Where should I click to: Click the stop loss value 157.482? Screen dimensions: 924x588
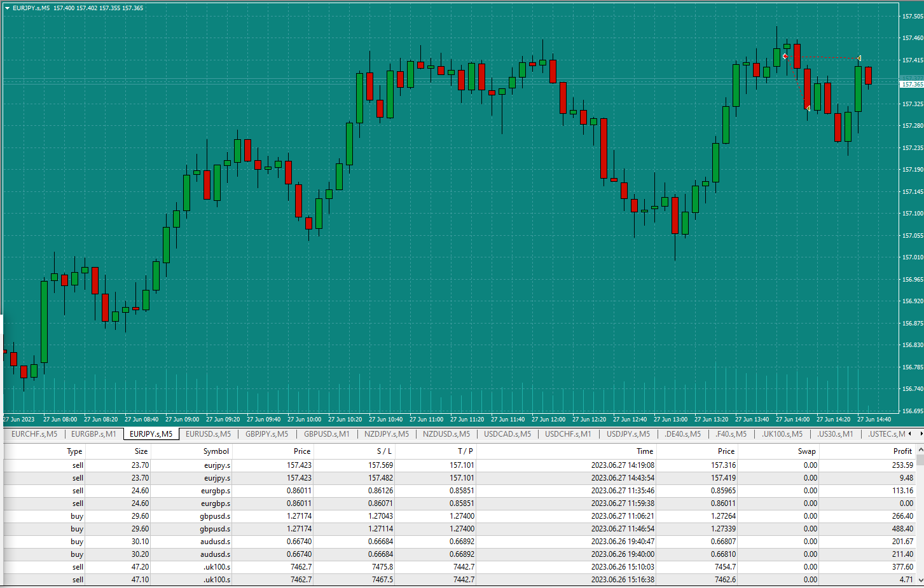click(x=380, y=478)
